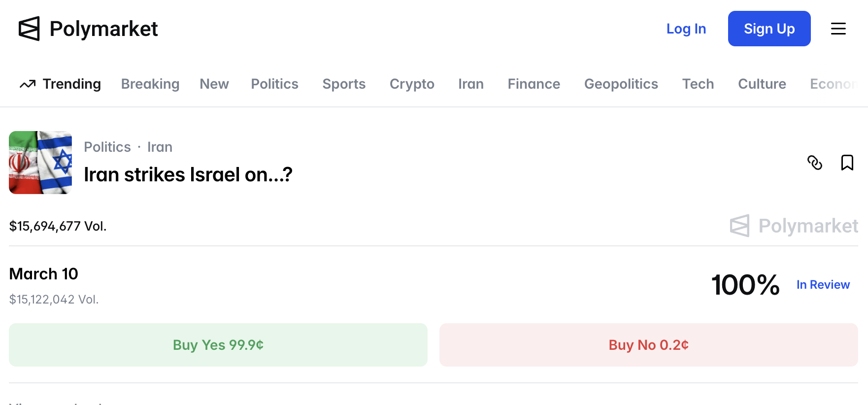868x405 pixels.
Task: Click the Trending arrow icon
Action: pyautogui.click(x=28, y=84)
